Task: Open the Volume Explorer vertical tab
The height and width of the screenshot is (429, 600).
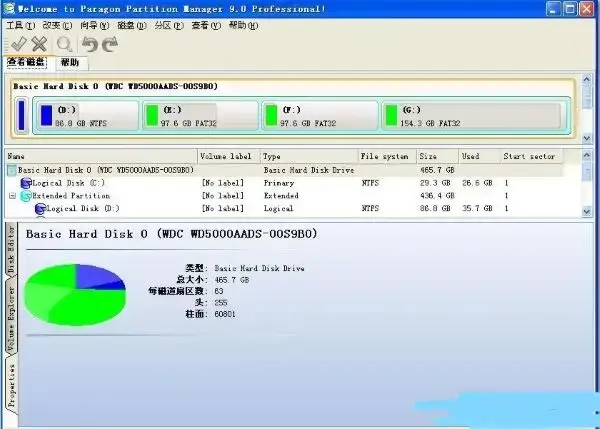Action: pos(11,319)
